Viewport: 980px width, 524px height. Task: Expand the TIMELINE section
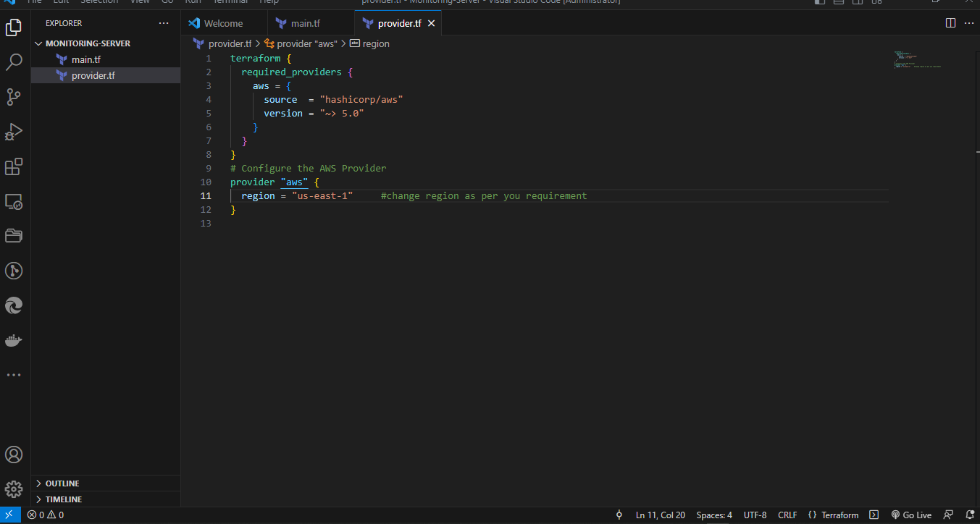[63, 499]
